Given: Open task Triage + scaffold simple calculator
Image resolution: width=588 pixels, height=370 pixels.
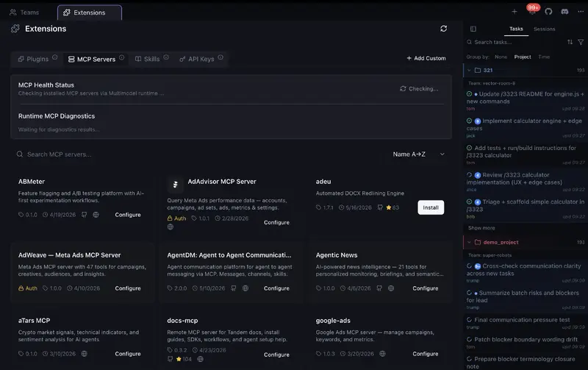Looking at the screenshot, I should click(526, 209).
